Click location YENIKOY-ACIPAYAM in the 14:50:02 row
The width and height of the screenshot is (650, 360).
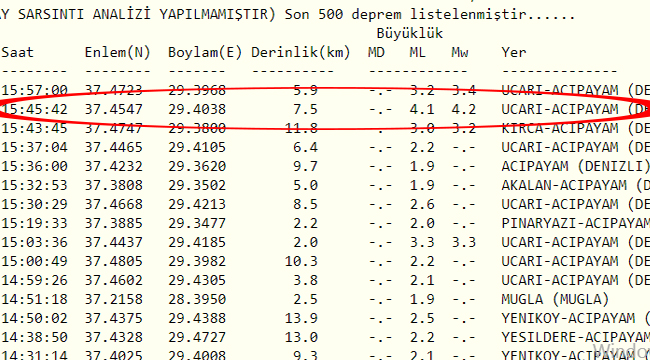pos(568,318)
